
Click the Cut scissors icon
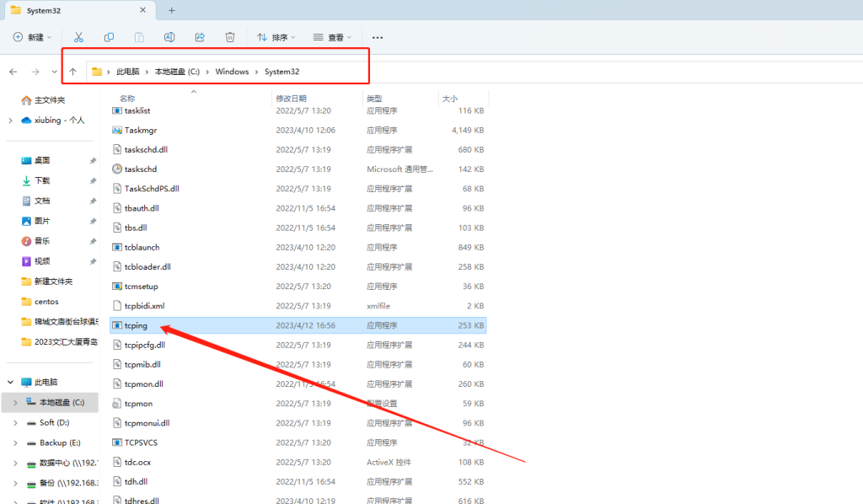coord(78,37)
